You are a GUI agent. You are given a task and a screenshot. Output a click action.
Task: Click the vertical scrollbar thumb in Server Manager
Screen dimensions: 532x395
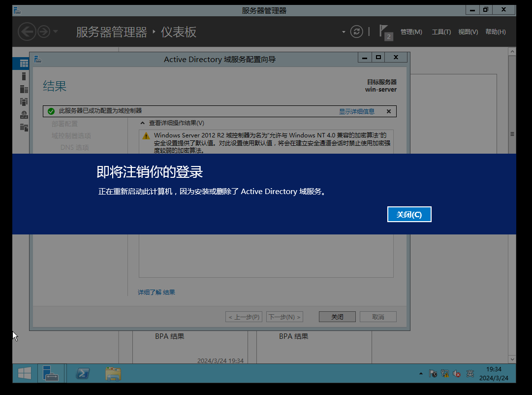click(512, 134)
